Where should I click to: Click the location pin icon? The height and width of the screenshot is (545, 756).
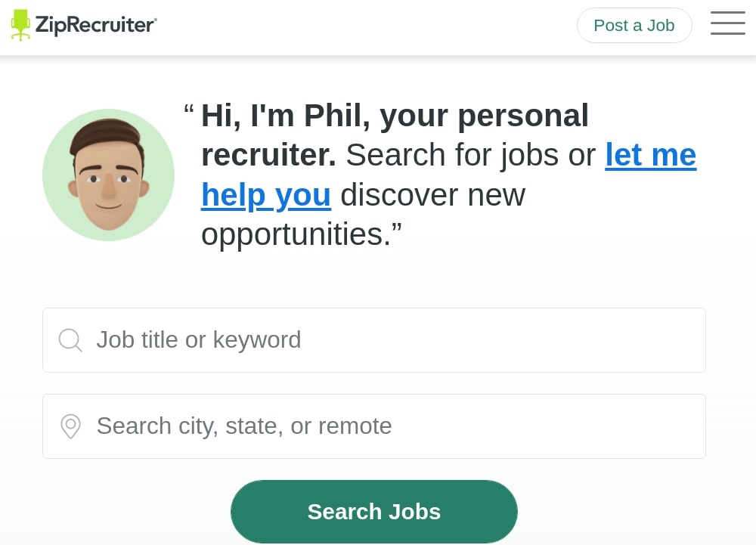[70, 426]
